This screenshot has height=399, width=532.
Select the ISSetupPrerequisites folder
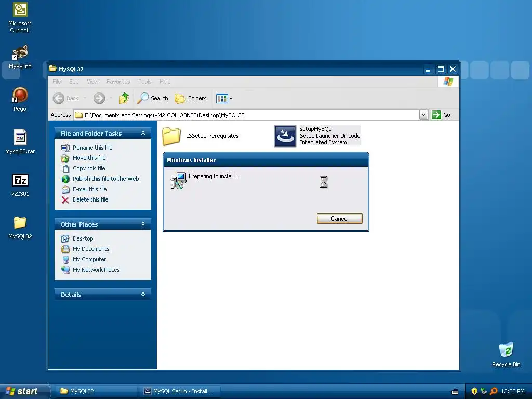click(201, 136)
